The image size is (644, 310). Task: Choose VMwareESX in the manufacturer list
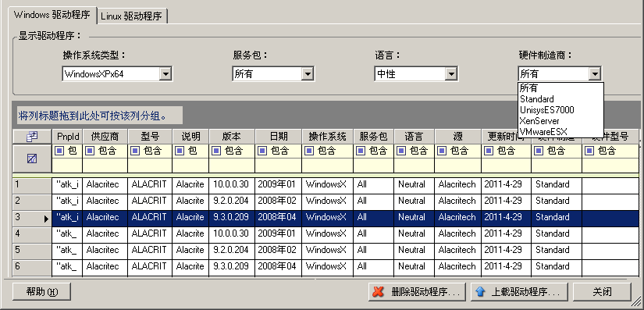coord(560,132)
